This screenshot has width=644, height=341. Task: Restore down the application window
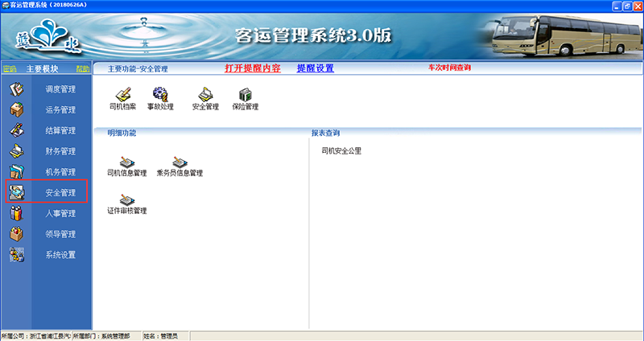click(627, 6)
